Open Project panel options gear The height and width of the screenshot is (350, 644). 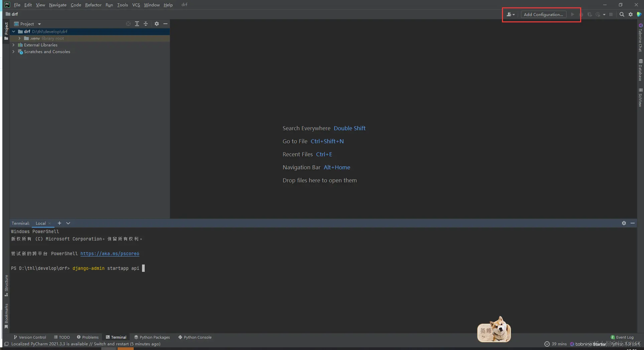pyautogui.click(x=157, y=24)
